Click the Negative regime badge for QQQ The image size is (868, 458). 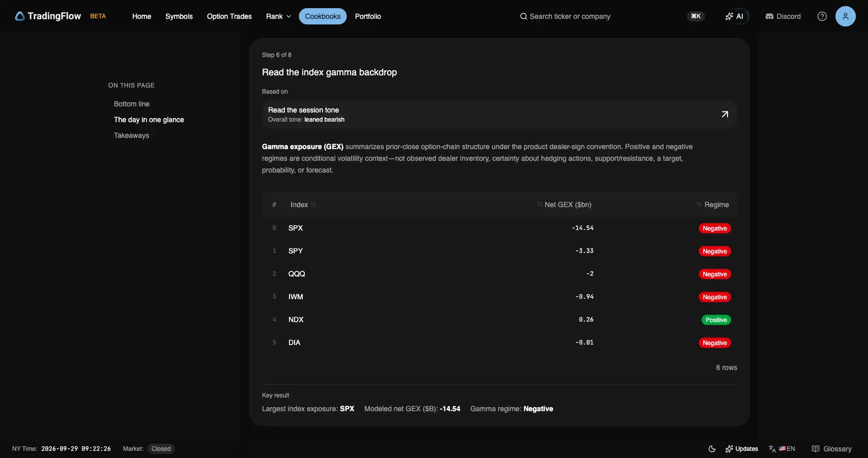[715, 274]
